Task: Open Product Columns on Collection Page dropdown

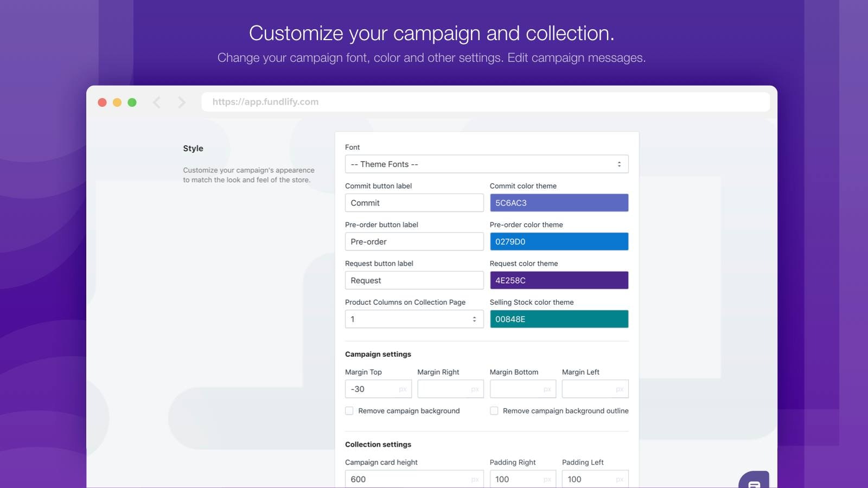Action: coord(414,319)
